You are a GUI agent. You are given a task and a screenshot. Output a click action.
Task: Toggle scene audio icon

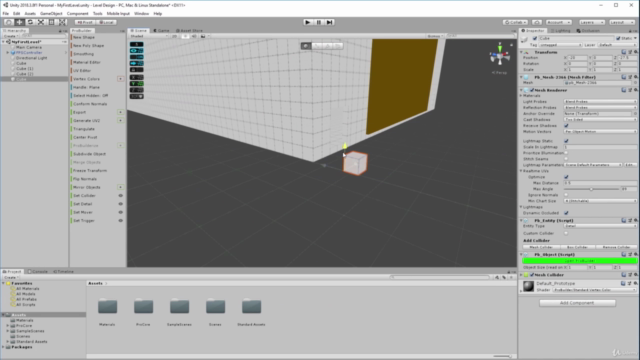coord(194,36)
